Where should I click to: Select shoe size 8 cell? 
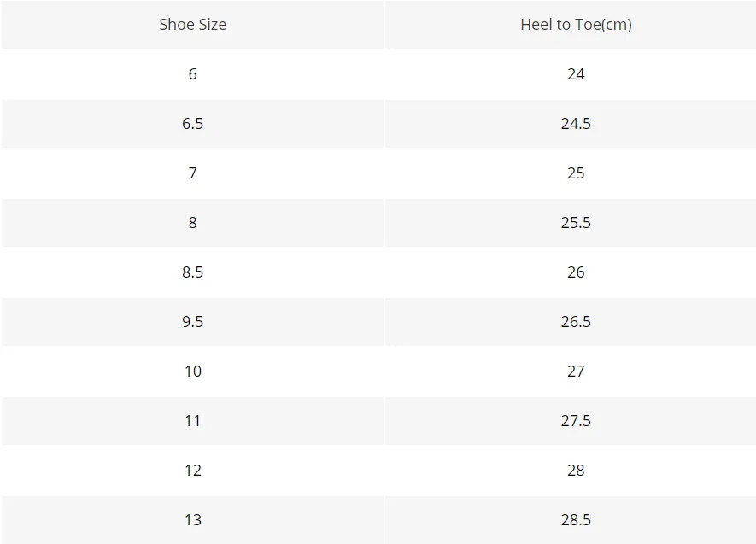click(x=193, y=223)
